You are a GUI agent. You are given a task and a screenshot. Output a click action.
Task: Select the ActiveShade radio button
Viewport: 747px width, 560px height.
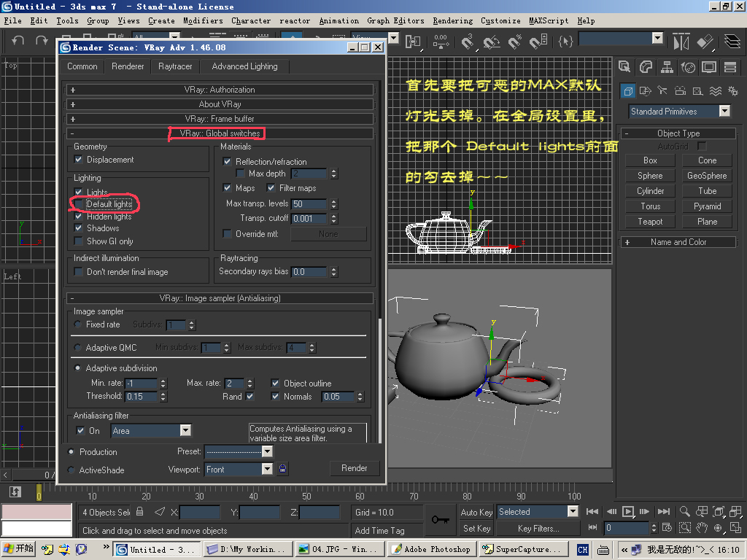pyautogui.click(x=71, y=470)
